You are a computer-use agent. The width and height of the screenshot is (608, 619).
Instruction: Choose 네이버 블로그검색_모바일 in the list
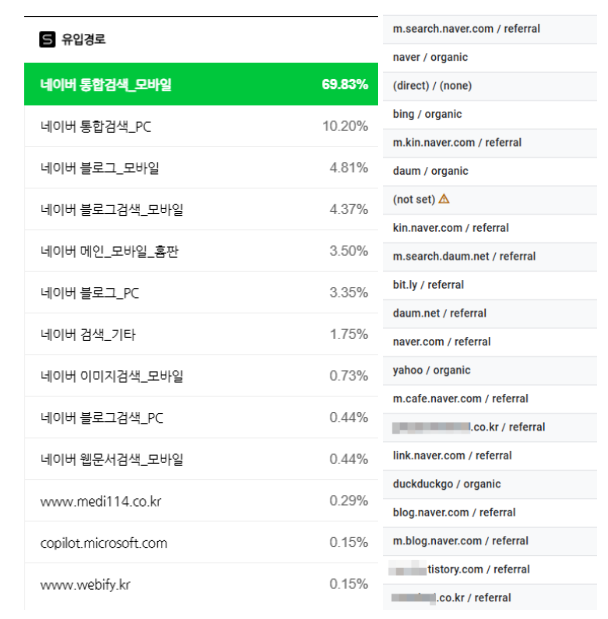point(201,209)
